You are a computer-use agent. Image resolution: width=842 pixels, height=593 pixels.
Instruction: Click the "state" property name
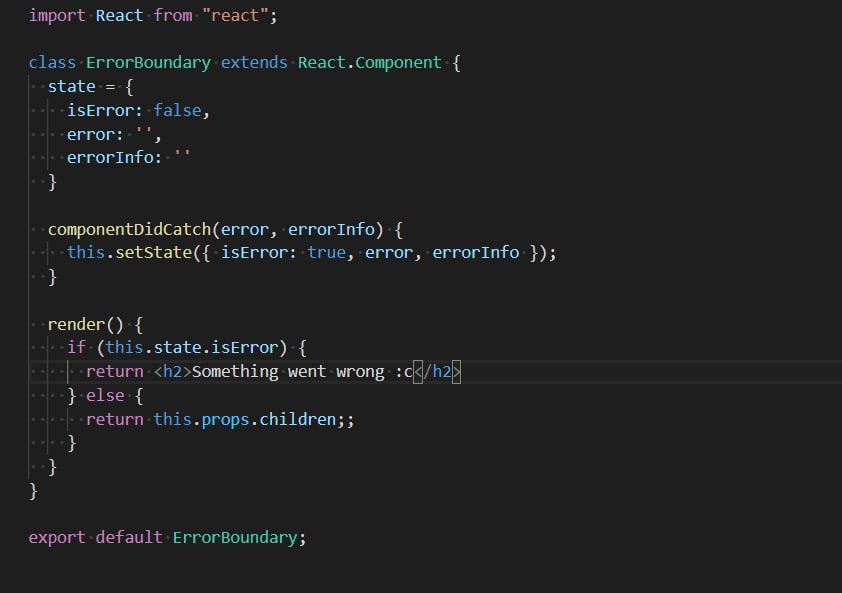pos(71,86)
